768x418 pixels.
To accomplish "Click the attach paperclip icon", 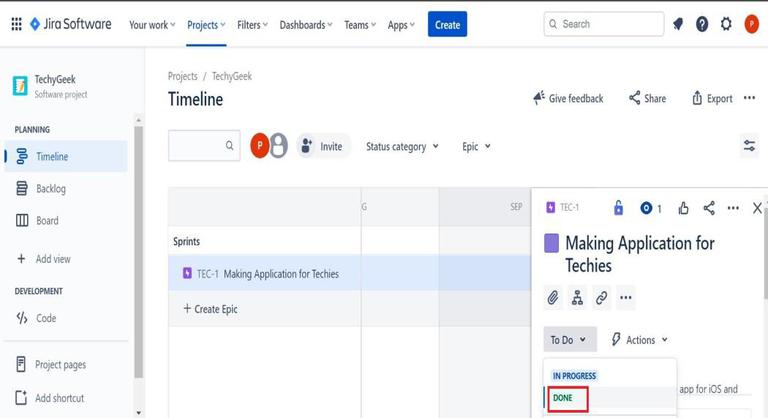I will [553, 297].
